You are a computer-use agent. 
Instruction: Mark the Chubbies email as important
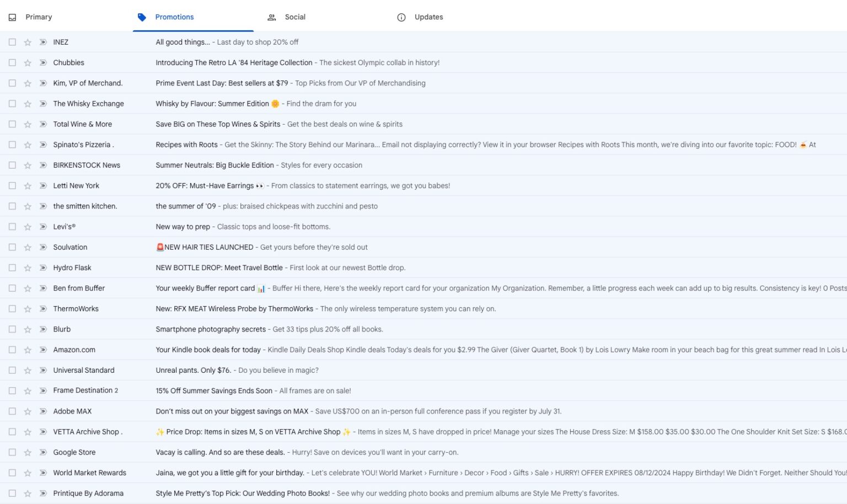tap(42, 62)
